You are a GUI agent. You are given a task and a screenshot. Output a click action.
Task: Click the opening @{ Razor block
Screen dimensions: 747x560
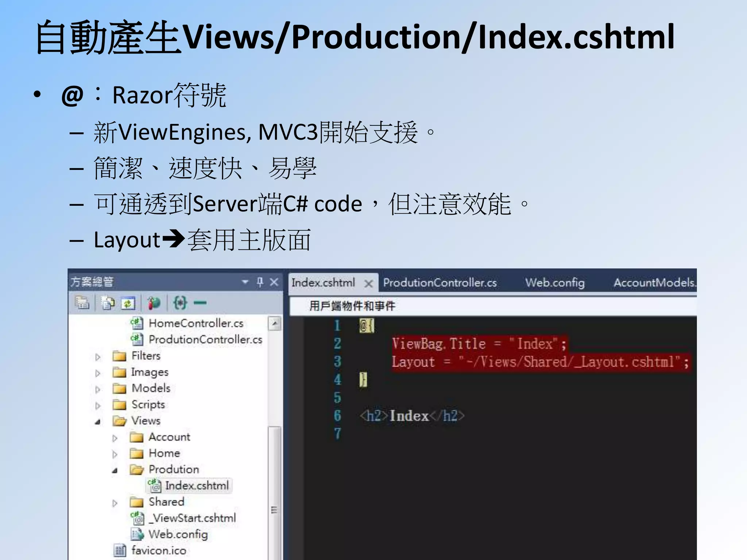(366, 326)
